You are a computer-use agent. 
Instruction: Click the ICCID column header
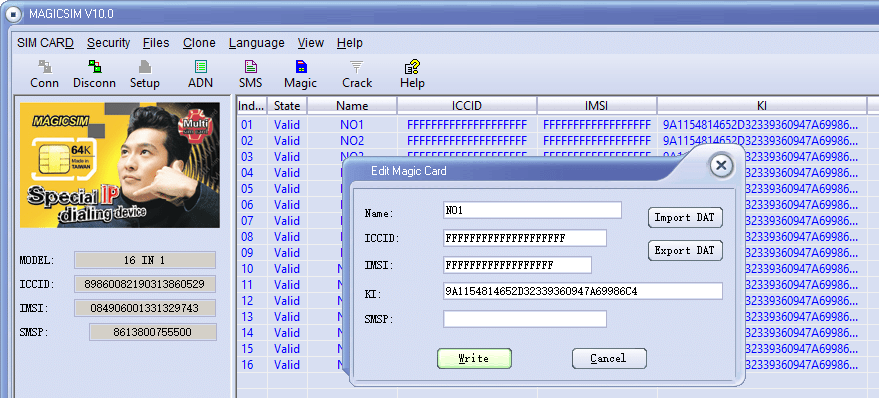pyautogui.click(x=467, y=105)
